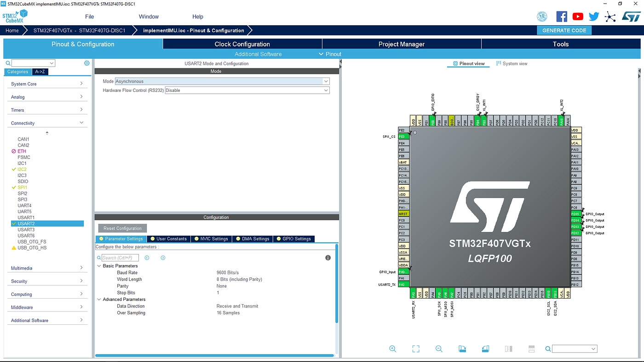Open the ST YouTube channel
Image resolution: width=644 pixels, height=362 pixels.
click(x=578, y=16)
